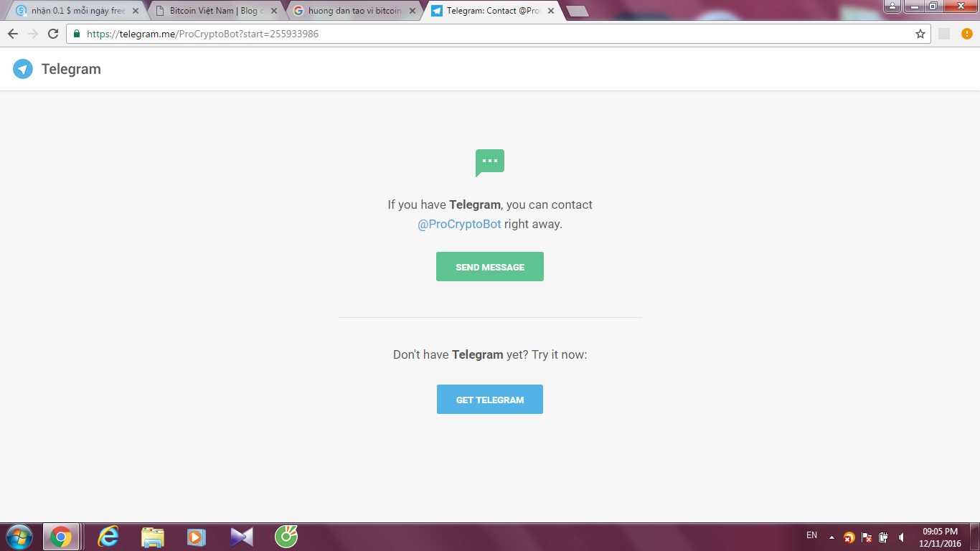Screen dimensions: 980x551
Task: Open Visual Studio from the taskbar
Action: (242, 537)
